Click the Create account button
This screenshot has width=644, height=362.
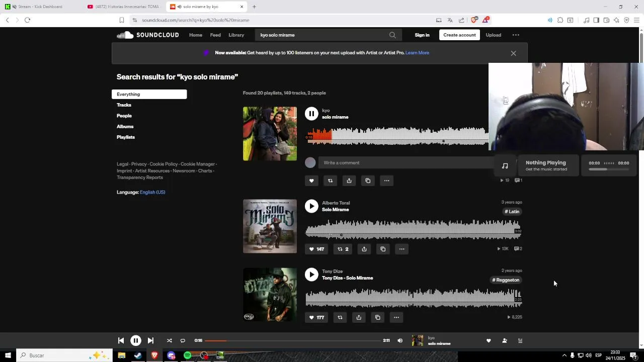coord(459,35)
